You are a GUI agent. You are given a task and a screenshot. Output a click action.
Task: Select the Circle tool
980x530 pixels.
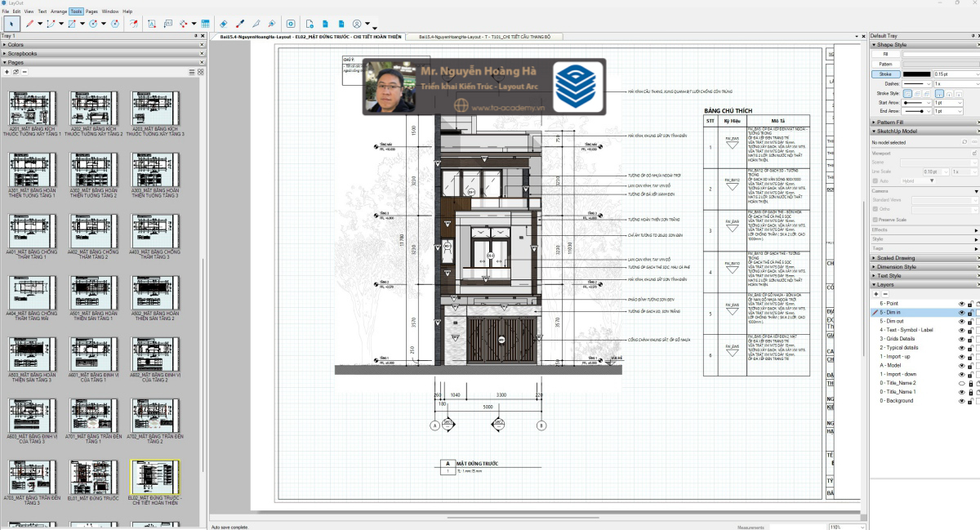point(93,24)
